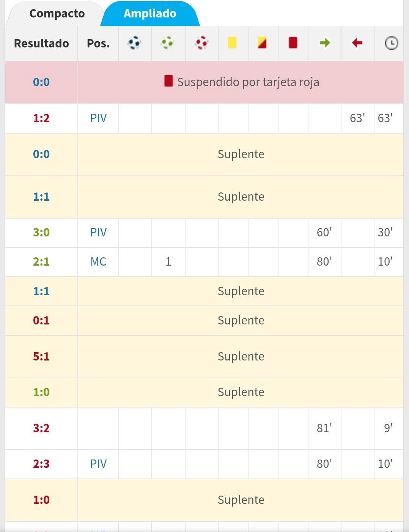The image size is (409, 532).
Task: Click the red card column icon
Action: click(x=293, y=42)
